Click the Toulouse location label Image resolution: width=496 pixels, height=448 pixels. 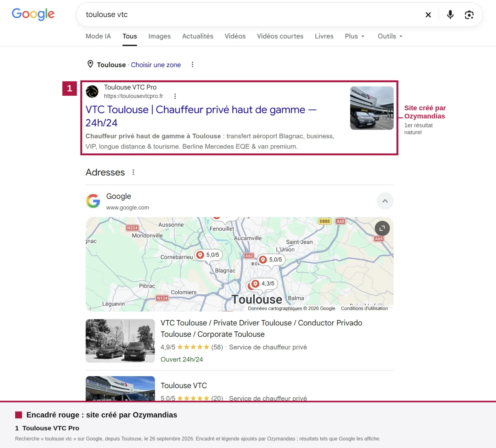click(x=111, y=65)
